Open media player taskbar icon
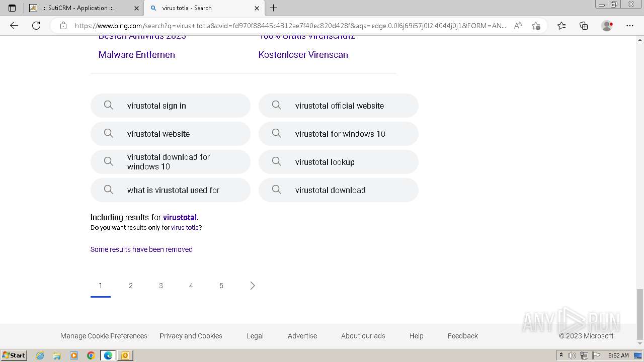Screen dimensions: 644x362 [x=74, y=355]
